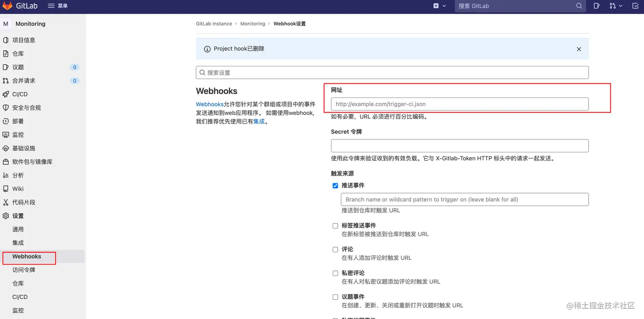Dismiss the Project hook已删除 alert
644x319 pixels.
(x=579, y=49)
